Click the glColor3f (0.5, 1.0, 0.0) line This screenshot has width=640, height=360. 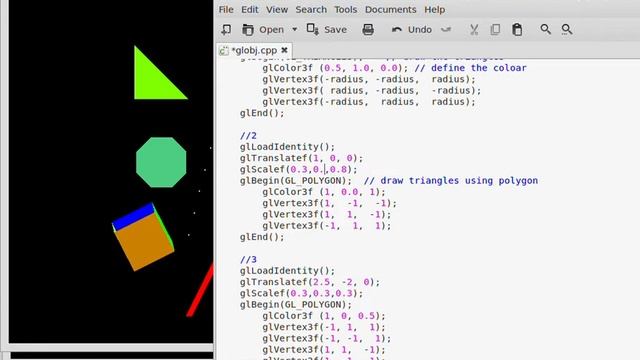pyautogui.click(x=335, y=68)
